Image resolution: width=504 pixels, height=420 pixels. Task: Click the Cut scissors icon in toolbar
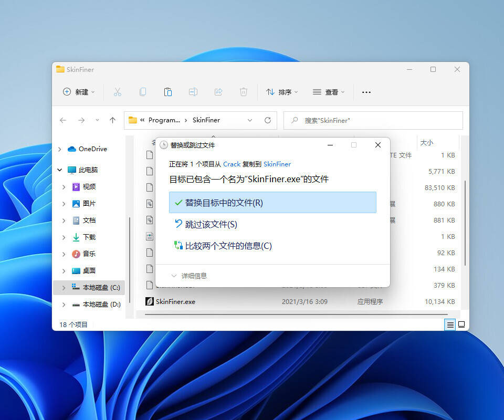[118, 92]
